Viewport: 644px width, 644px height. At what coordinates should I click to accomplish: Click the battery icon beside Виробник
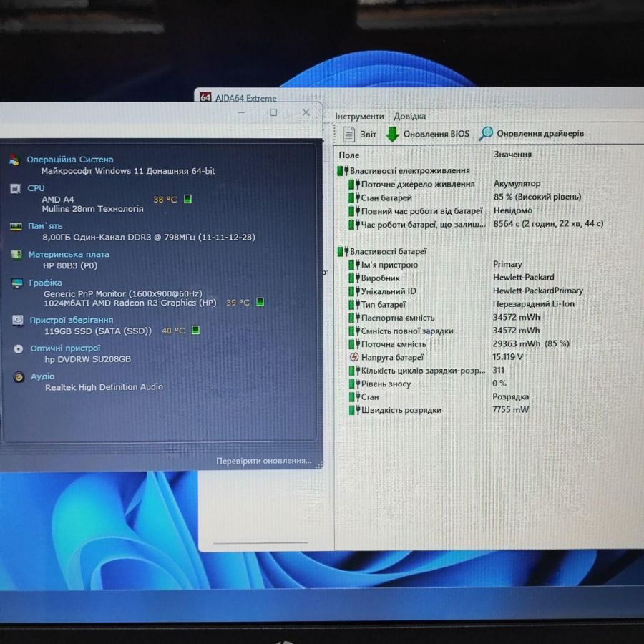tap(353, 278)
